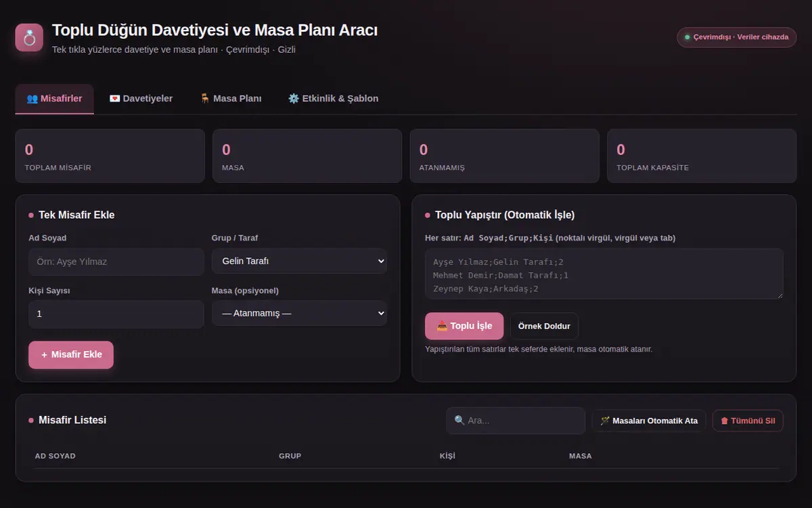Expand the Masa (opsiyonel) dropdown
Screen dimensions: 812x508
click(299, 314)
